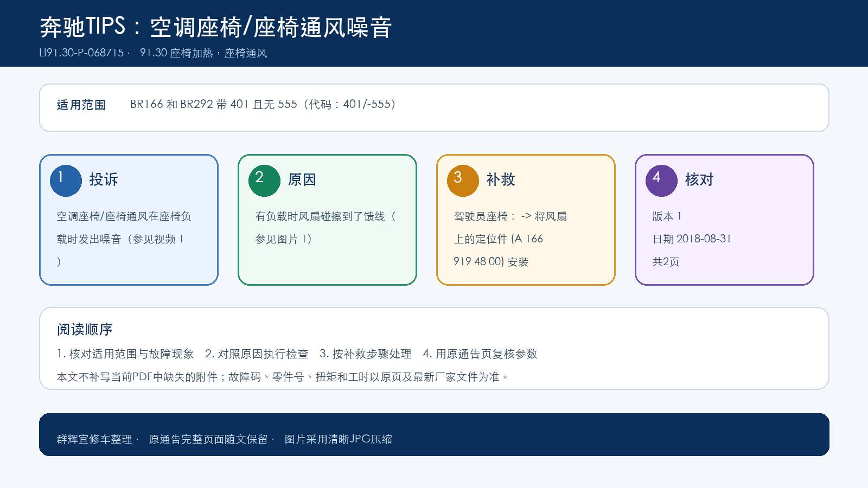
Task: Click the footer text 图片采用清晰JPG压缩
Action: tap(339, 439)
